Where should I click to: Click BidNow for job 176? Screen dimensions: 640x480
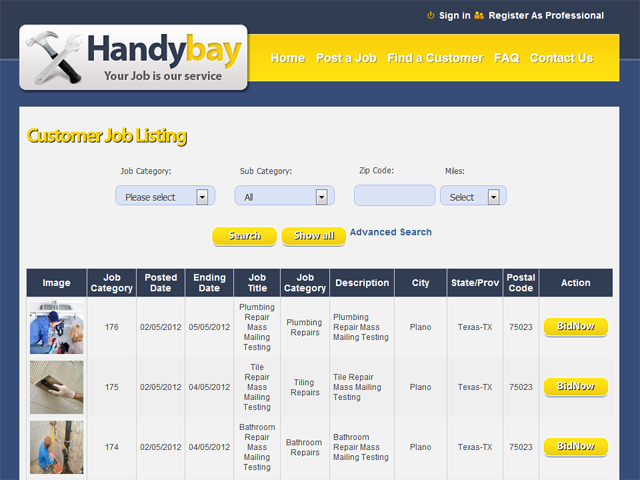pos(576,327)
